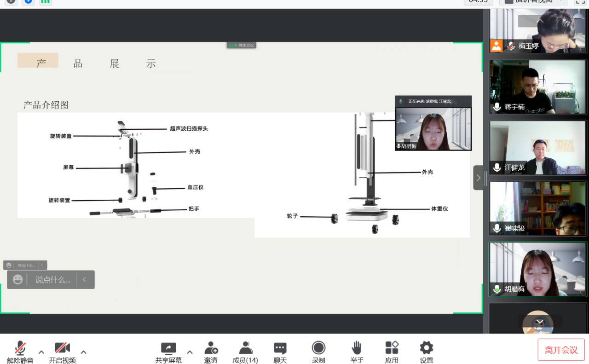Start recording with 录制 button
The height and width of the screenshot is (364, 589).
pos(318,352)
